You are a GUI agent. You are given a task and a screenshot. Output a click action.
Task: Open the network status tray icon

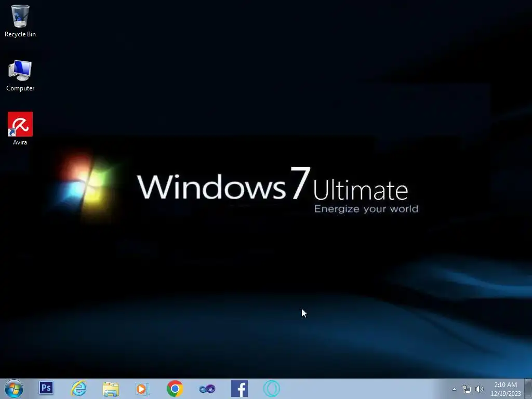(x=467, y=389)
